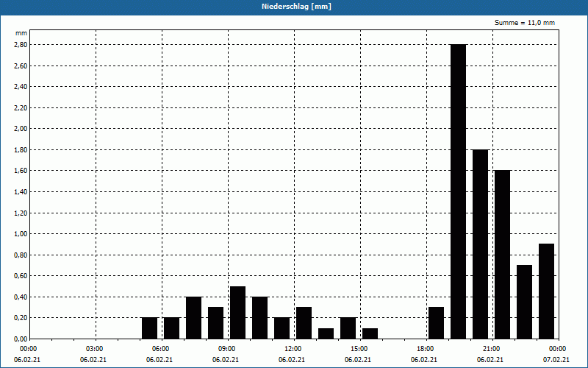Select the 1,20 y-axis value
588x368 pixels.
pyautogui.click(x=21, y=213)
